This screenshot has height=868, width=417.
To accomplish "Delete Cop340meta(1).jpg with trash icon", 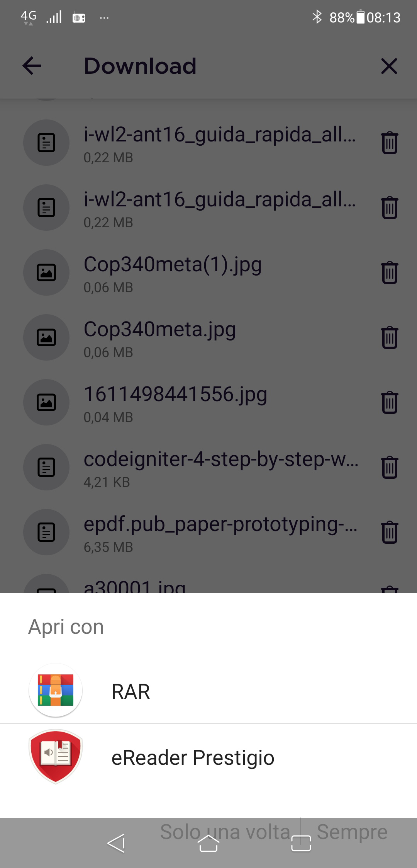I will pos(390,272).
